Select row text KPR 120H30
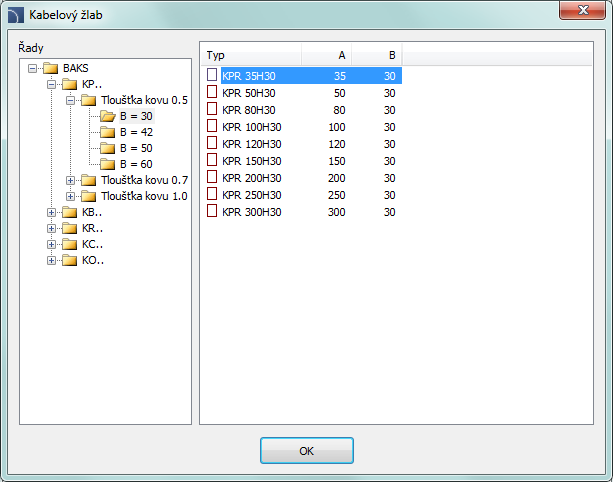613x482 pixels. click(x=252, y=144)
